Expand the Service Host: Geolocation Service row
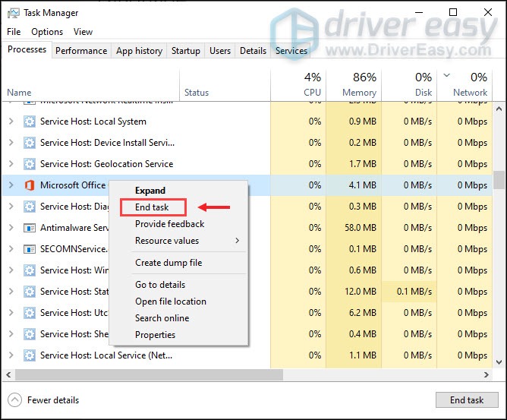 pyautogui.click(x=11, y=164)
